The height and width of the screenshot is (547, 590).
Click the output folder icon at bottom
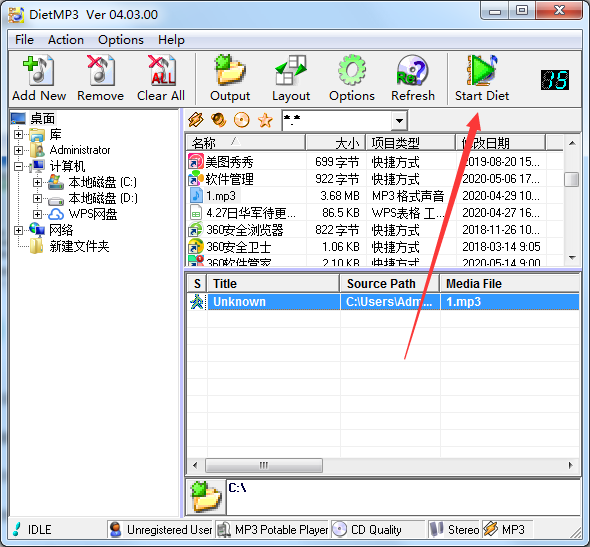[206, 497]
